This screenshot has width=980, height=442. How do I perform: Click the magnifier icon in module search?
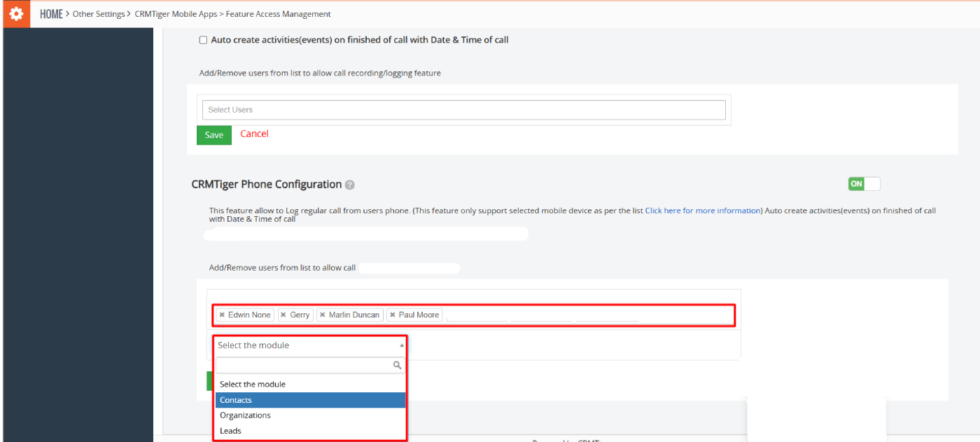tap(397, 365)
